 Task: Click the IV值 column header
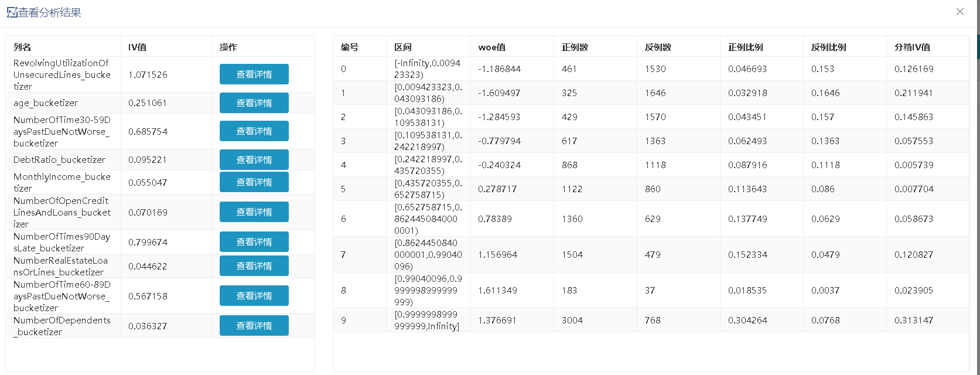pos(137,47)
